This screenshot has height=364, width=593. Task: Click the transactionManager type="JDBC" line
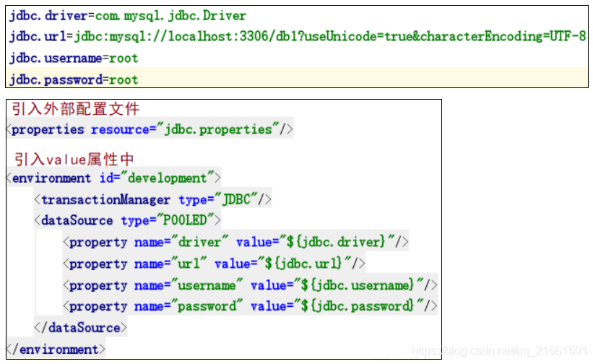coord(153,199)
